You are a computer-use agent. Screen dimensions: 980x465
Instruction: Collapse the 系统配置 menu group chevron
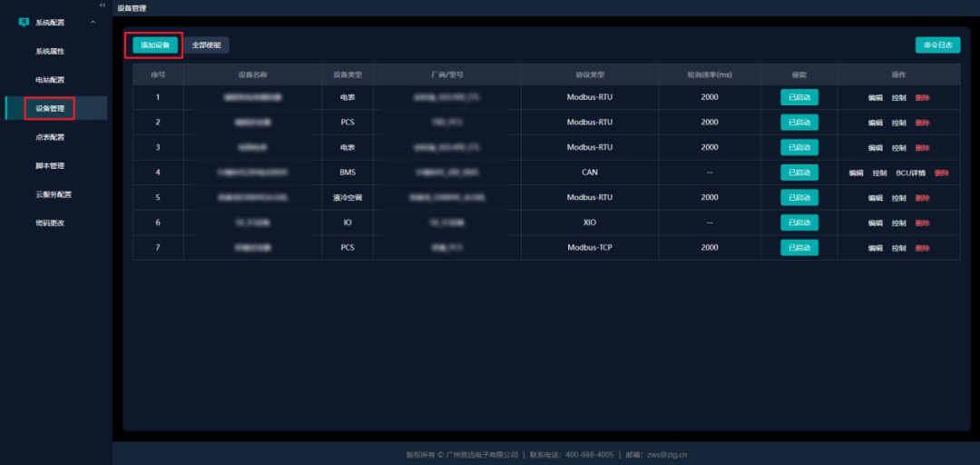click(x=93, y=23)
